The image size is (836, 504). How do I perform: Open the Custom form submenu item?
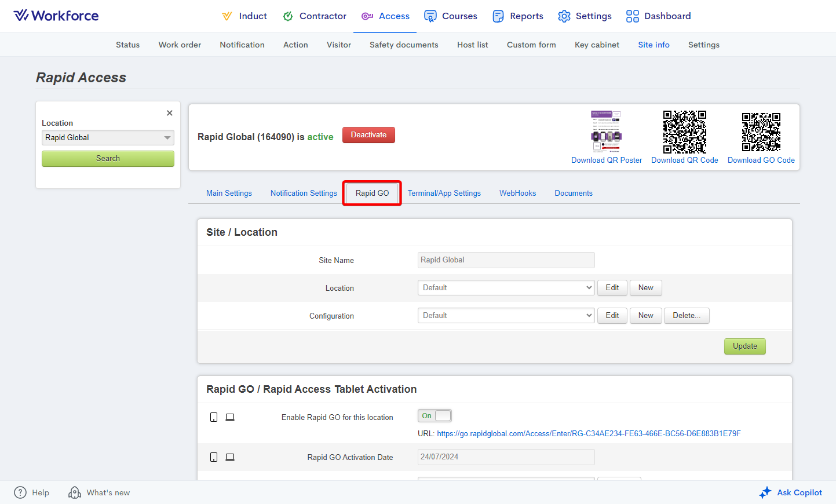[531, 45]
